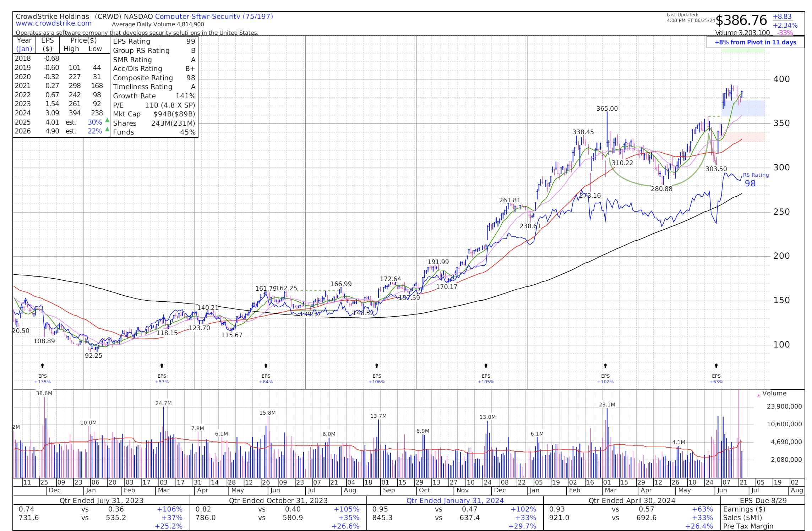This screenshot has width=812, height=531.
Task: Click green up-triangle beside 2026 estimate 22%
Action: click(x=107, y=129)
